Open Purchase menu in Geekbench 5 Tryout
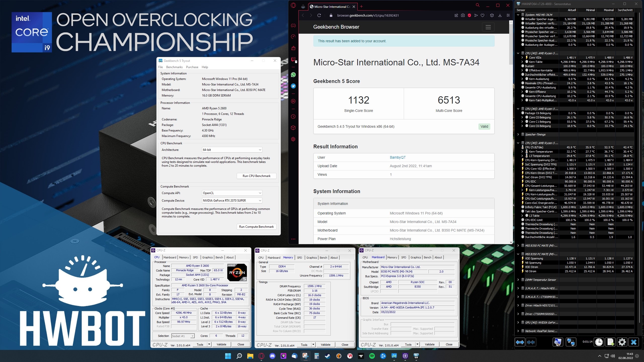The width and height of the screenshot is (644, 362). click(x=192, y=67)
